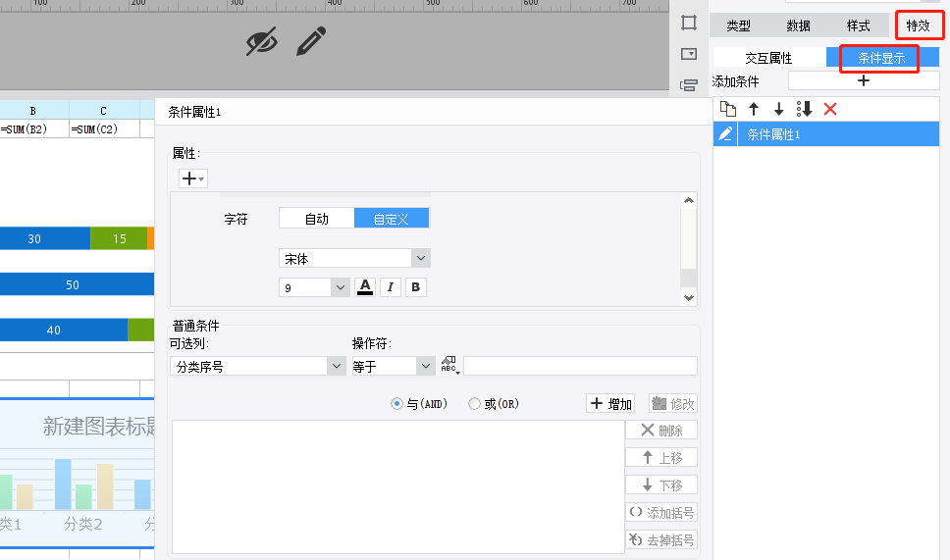Switch to the 样式 tab
This screenshot has width=950, height=560.
859,25
